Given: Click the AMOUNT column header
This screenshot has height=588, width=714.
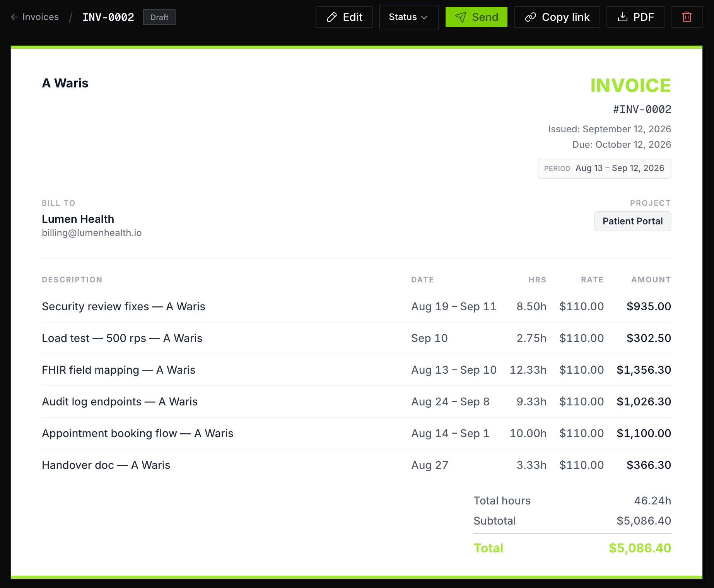Looking at the screenshot, I should [x=651, y=280].
